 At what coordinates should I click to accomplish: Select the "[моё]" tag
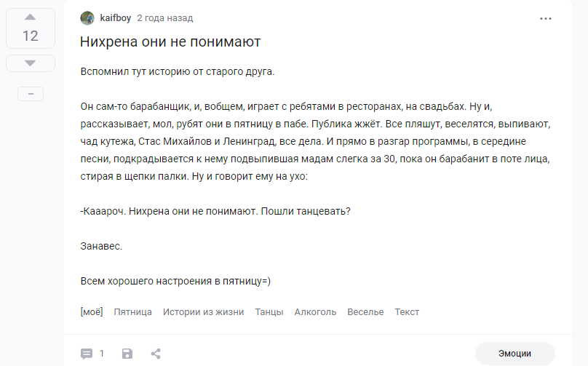(x=92, y=311)
